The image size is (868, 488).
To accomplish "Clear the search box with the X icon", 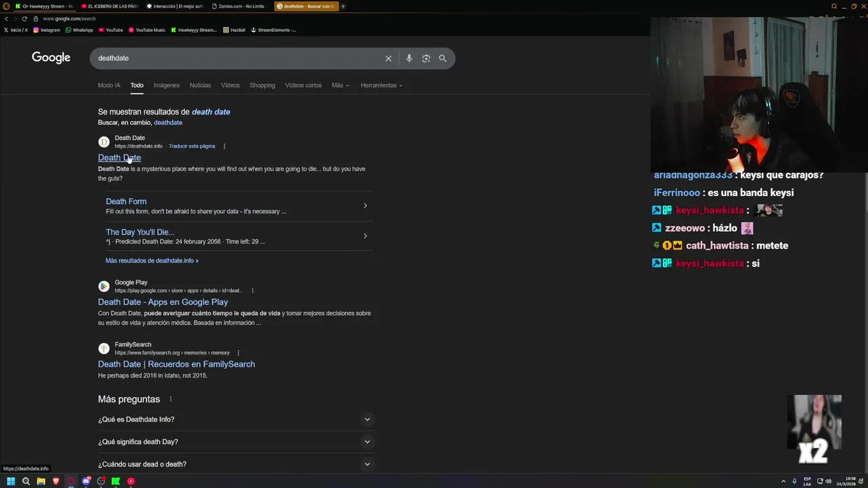I will [389, 58].
